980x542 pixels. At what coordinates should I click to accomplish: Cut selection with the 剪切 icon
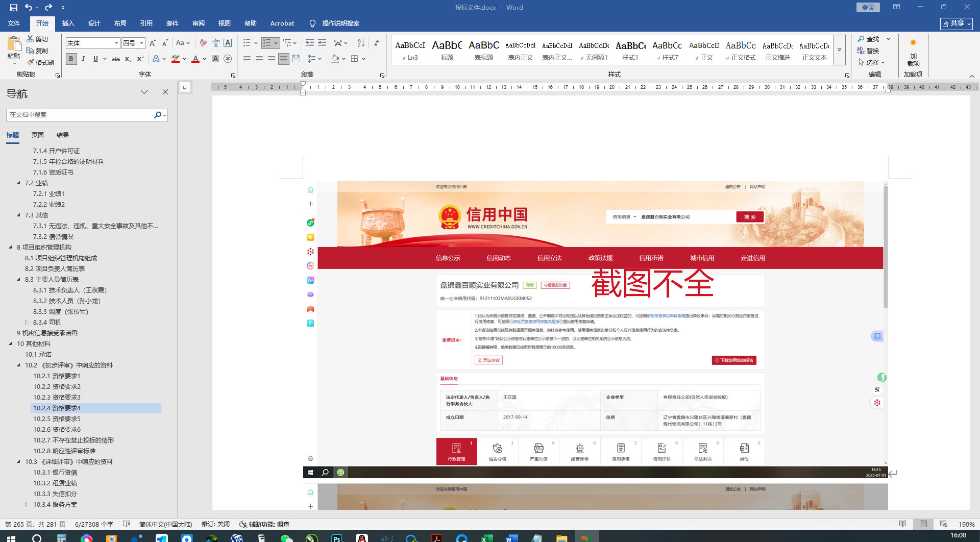[31, 39]
